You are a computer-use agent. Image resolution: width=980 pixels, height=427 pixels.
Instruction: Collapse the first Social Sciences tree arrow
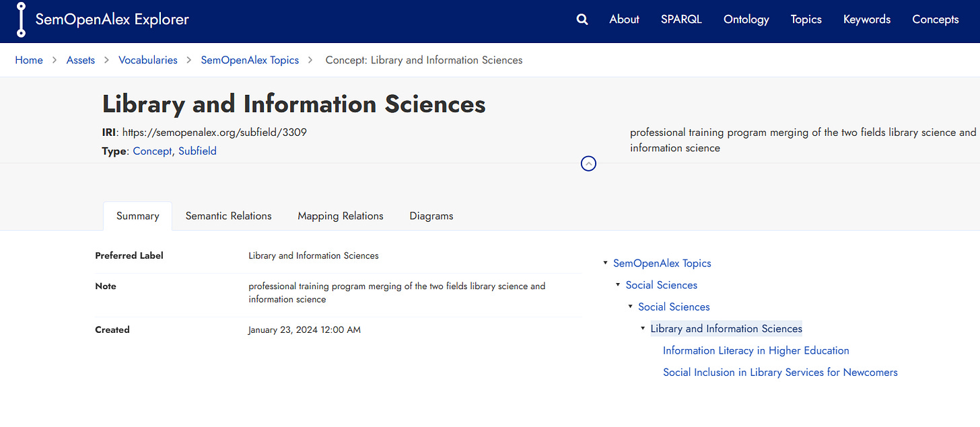(618, 285)
